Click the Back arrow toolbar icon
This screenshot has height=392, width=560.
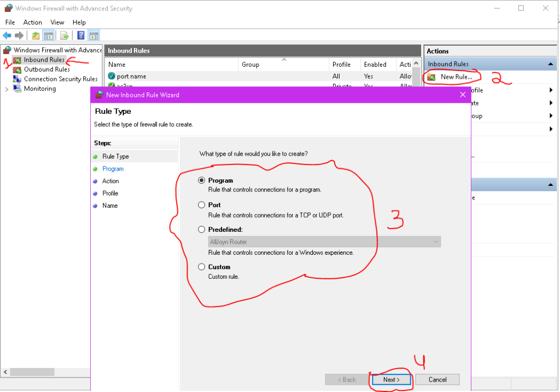tap(7, 36)
